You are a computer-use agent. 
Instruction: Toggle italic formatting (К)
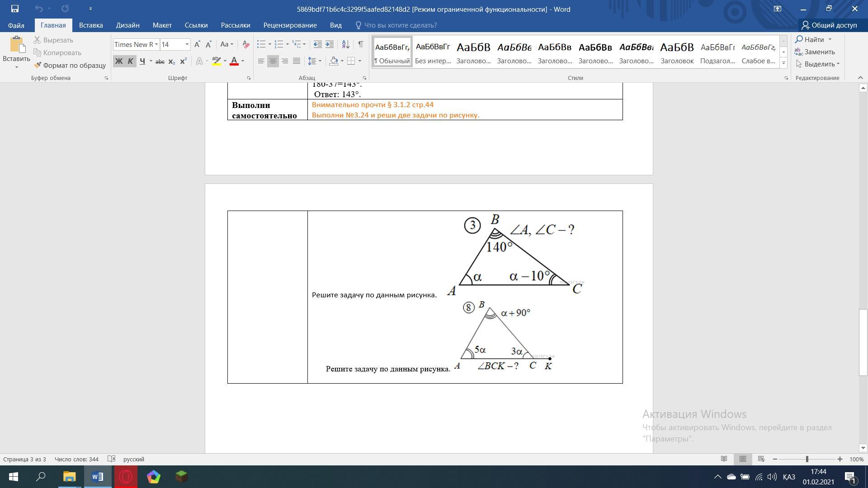click(130, 61)
